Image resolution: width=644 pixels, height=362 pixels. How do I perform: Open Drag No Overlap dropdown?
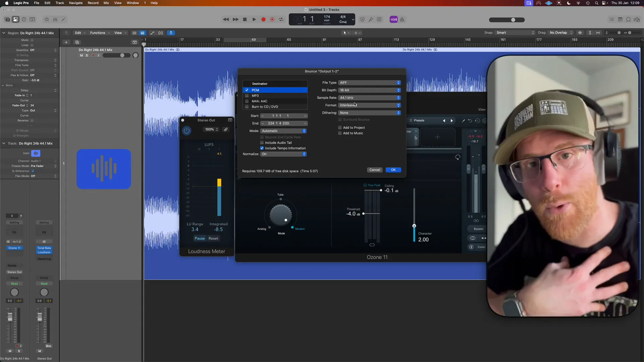pyautogui.click(x=561, y=33)
